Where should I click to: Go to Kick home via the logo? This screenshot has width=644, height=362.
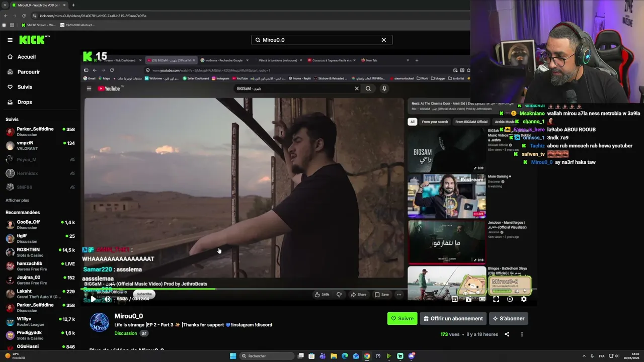[34, 40]
